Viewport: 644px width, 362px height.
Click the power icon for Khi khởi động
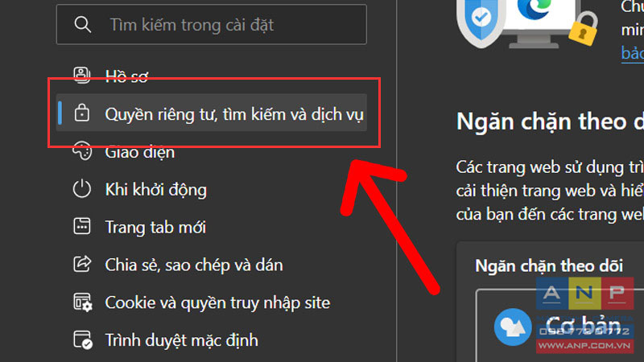pyautogui.click(x=82, y=189)
